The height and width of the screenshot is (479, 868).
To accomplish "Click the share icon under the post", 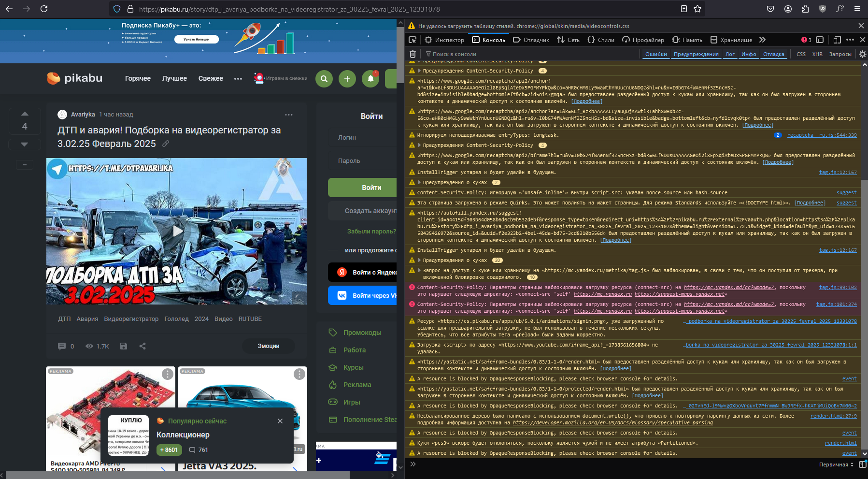I will pyautogui.click(x=142, y=346).
